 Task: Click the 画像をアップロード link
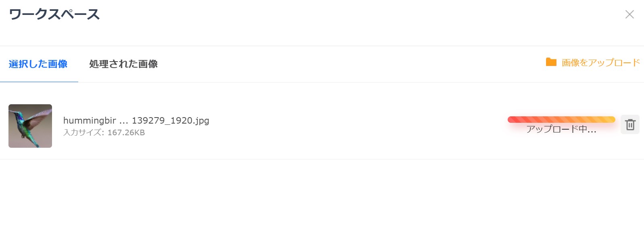(600, 62)
